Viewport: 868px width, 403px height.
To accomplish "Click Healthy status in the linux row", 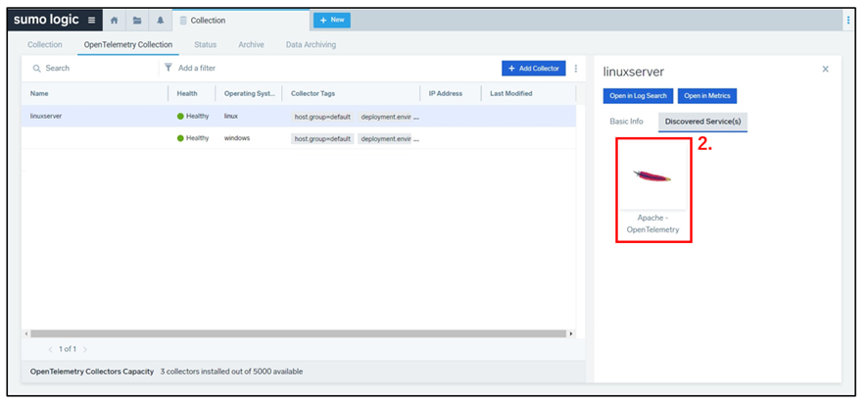I will click(193, 117).
